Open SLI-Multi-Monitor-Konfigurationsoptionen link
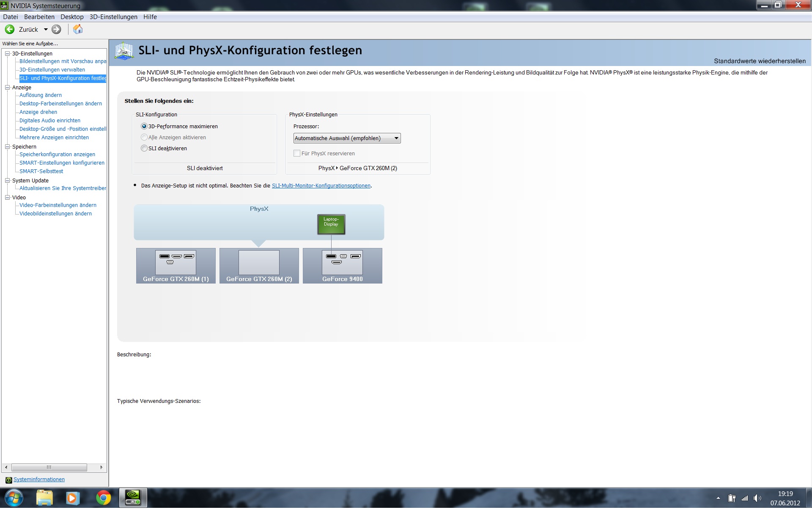The image size is (812, 518). click(x=321, y=186)
